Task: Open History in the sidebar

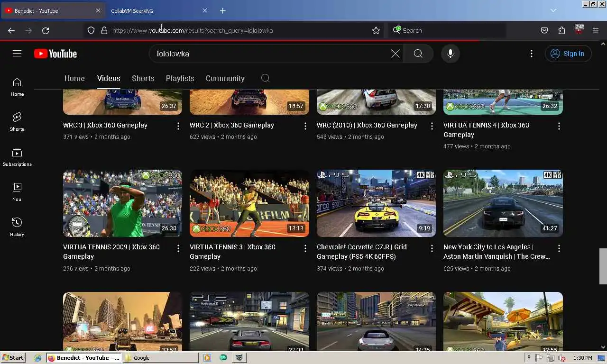Action: coord(17,227)
